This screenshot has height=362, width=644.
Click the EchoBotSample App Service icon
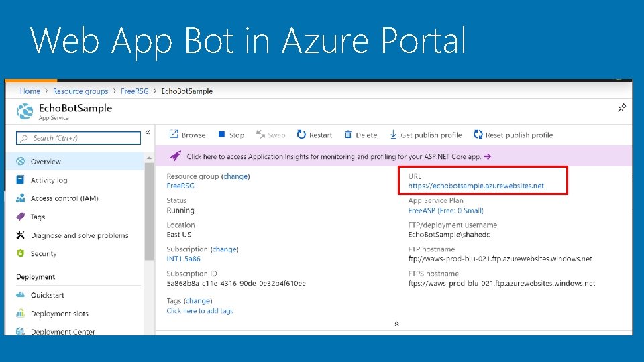click(x=25, y=111)
